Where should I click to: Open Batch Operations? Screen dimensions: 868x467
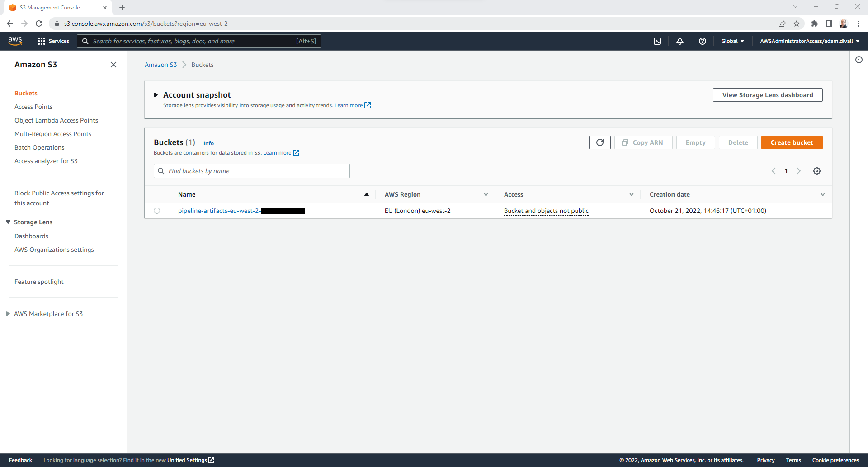click(x=39, y=147)
